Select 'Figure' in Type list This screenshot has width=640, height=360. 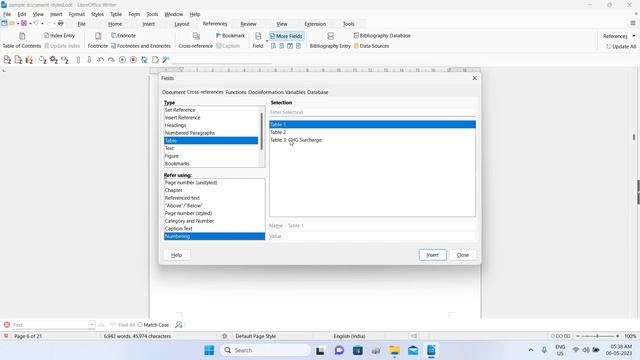(x=211, y=156)
